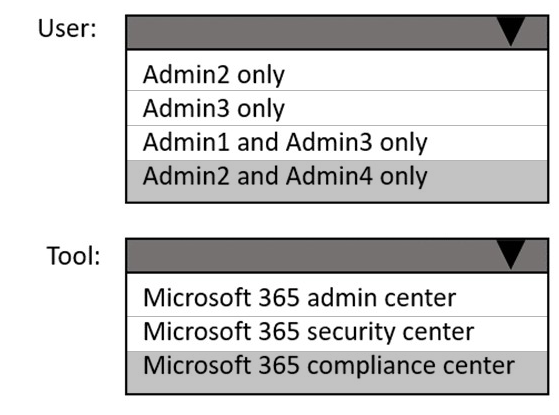Pick the last entry in Tool list
Image resolution: width=559 pixels, height=415 pixels.
(x=337, y=372)
